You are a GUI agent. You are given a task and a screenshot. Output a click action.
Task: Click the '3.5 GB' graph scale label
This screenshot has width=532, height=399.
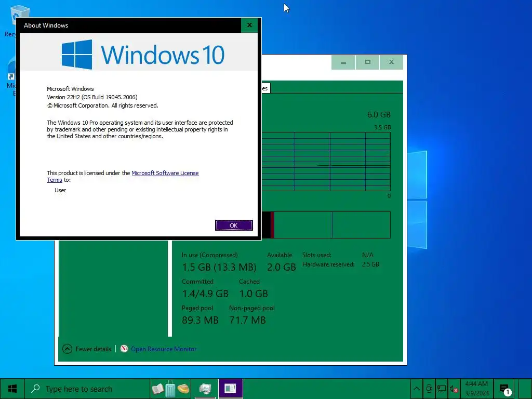pyautogui.click(x=382, y=127)
